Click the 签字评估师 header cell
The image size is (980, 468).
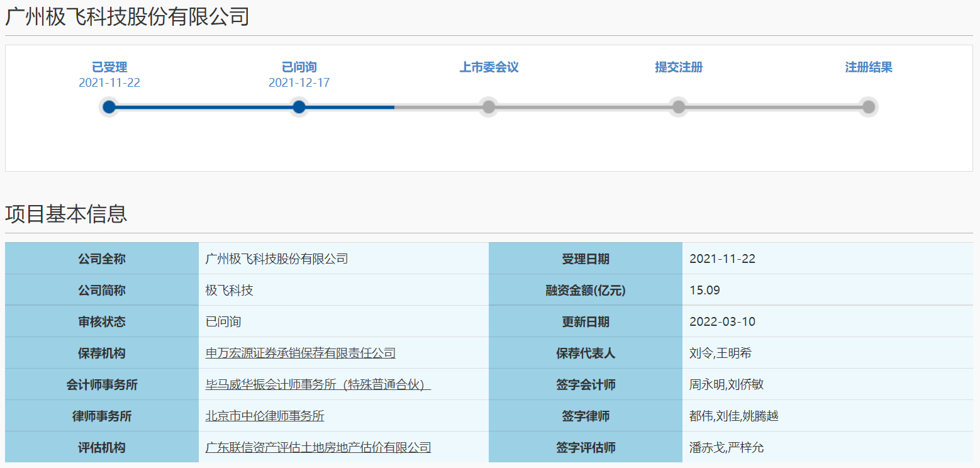coord(586,447)
